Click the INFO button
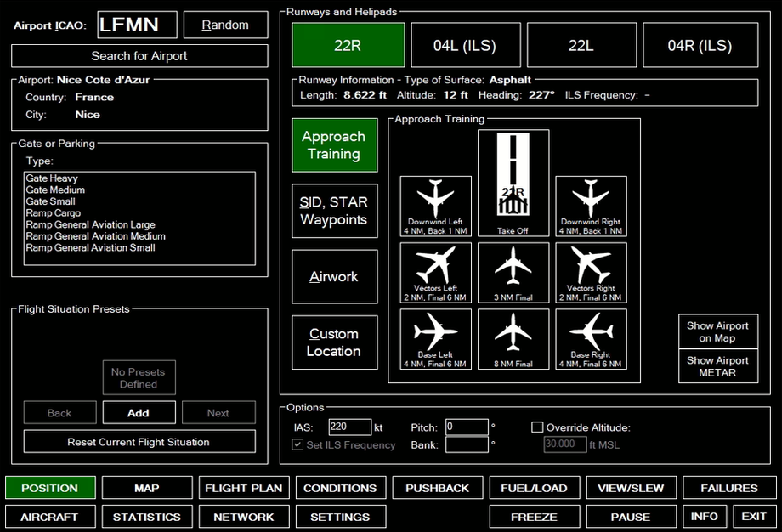The width and height of the screenshot is (782, 532). [705, 517]
